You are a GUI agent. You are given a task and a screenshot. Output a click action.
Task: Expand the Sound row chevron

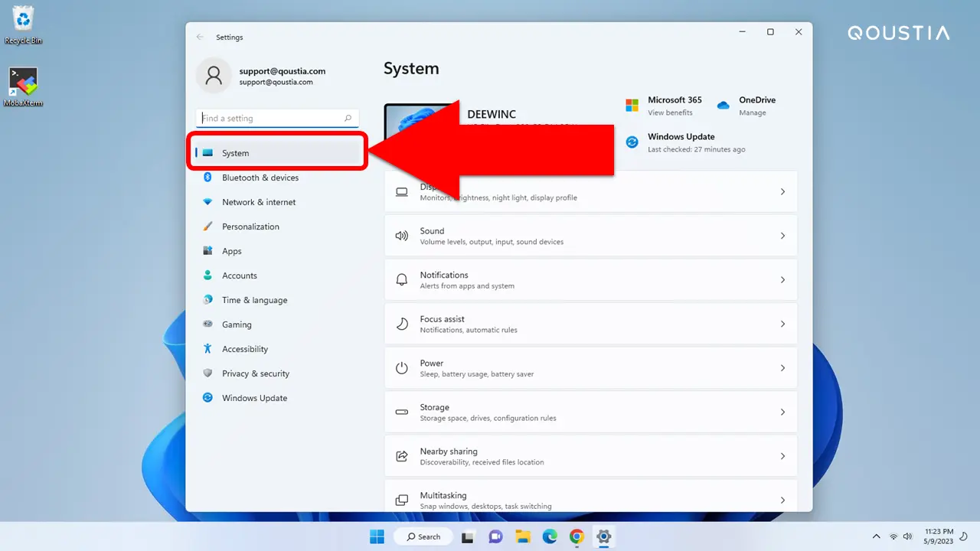pos(782,236)
